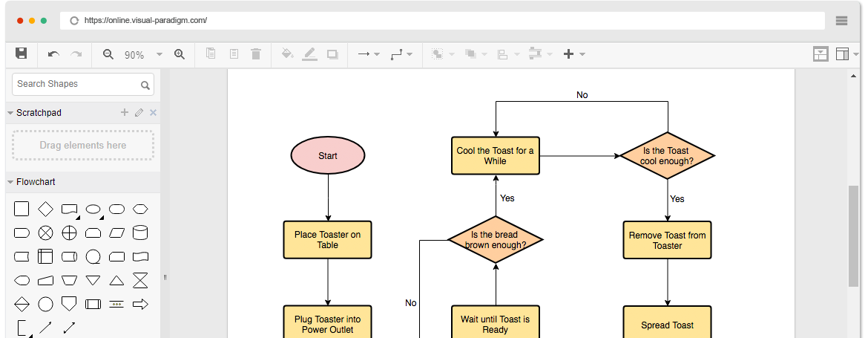This screenshot has width=868, height=338.
Task: Zoom in with the magnifier plus icon
Action: pyautogui.click(x=179, y=54)
